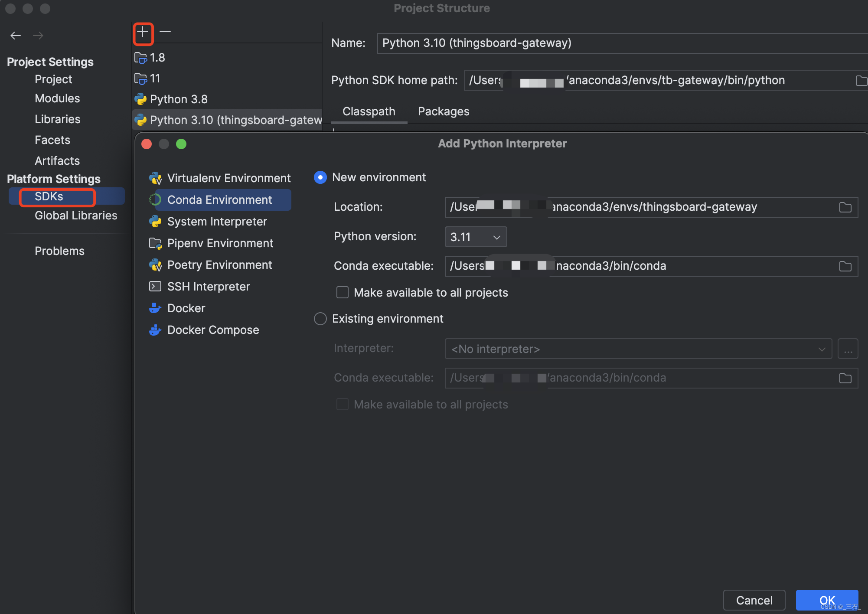
Task: Edit the SDK Name field
Action: pyautogui.click(x=622, y=43)
